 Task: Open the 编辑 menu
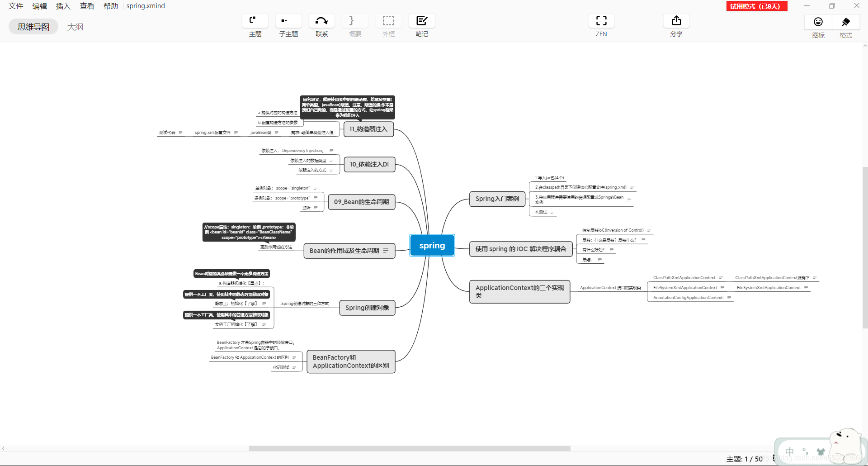pyautogui.click(x=40, y=6)
